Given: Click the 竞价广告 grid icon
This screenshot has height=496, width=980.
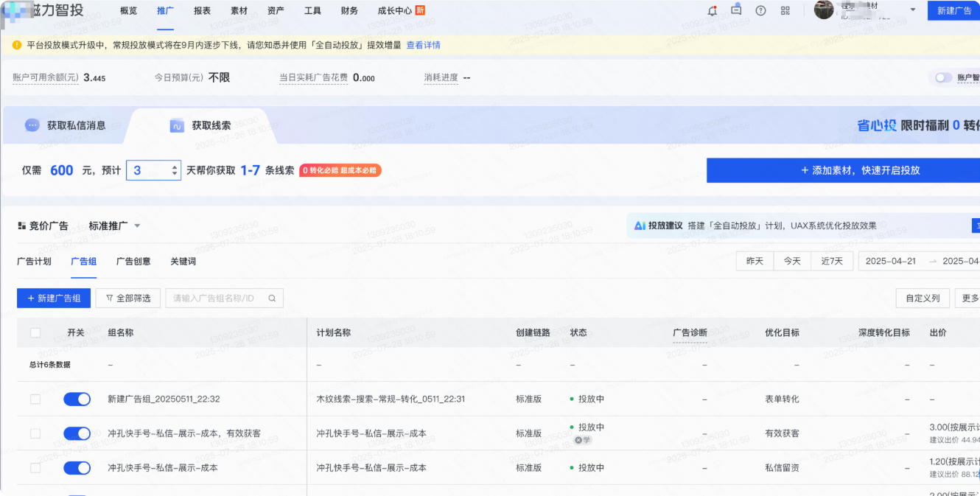Looking at the screenshot, I should point(21,226).
